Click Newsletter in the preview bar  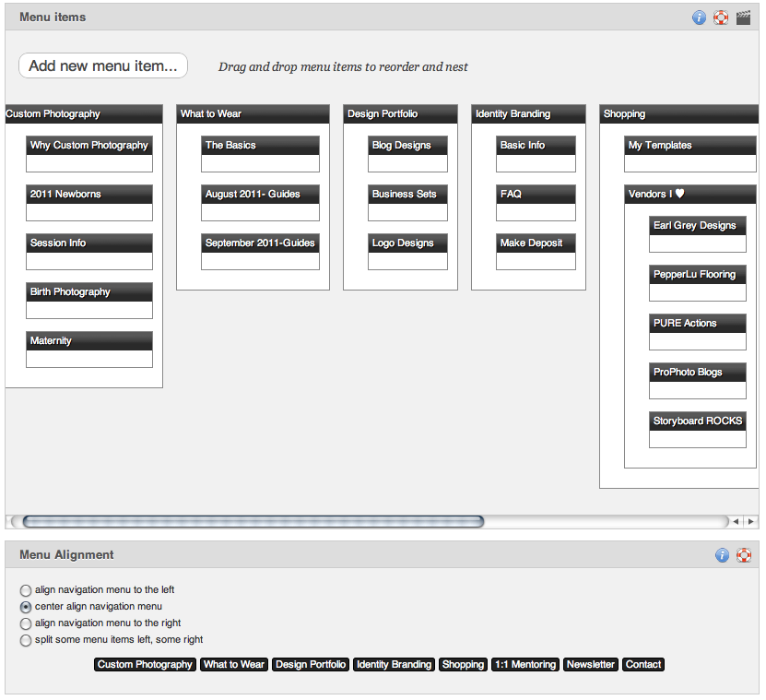[x=591, y=664]
